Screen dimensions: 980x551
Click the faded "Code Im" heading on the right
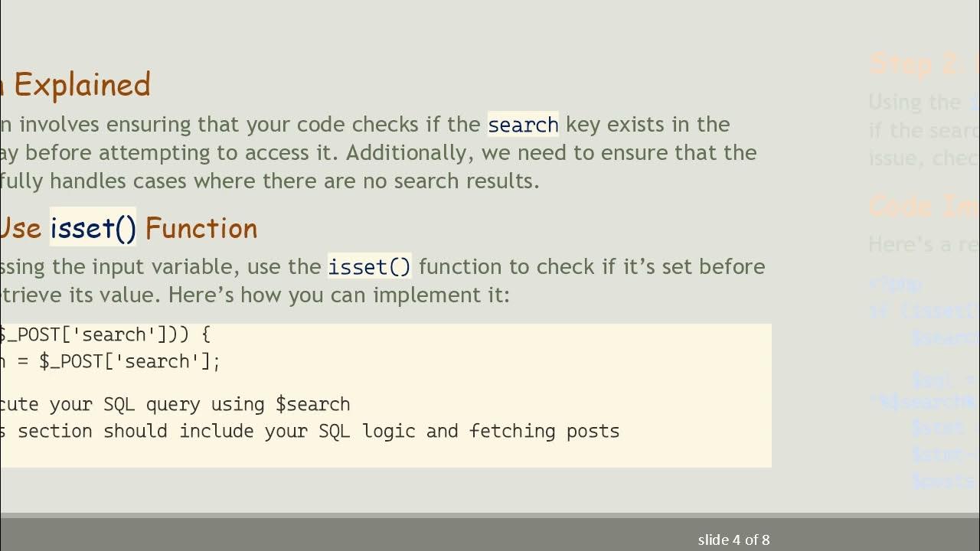click(x=923, y=206)
